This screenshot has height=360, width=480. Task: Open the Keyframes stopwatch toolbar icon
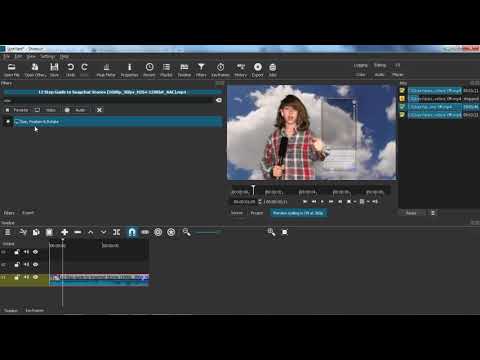[220, 70]
